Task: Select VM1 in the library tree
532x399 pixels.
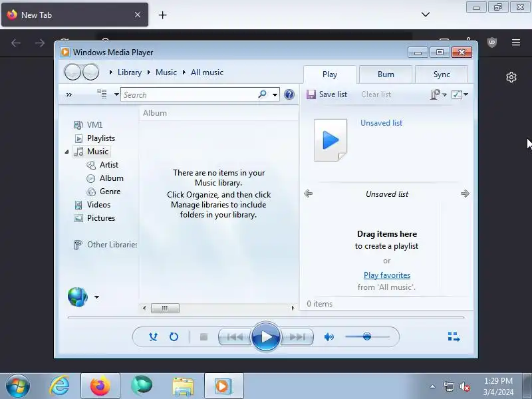Action: point(88,125)
